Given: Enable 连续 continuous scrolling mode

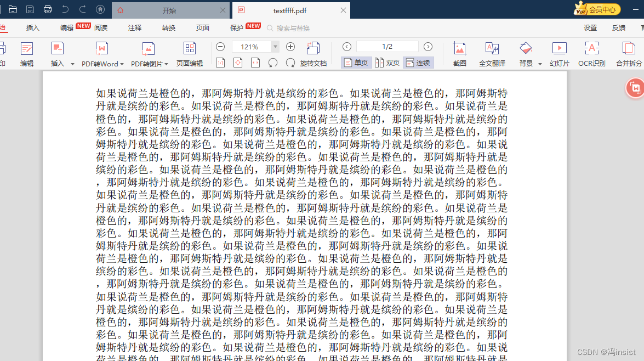Looking at the screenshot, I should [x=418, y=63].
